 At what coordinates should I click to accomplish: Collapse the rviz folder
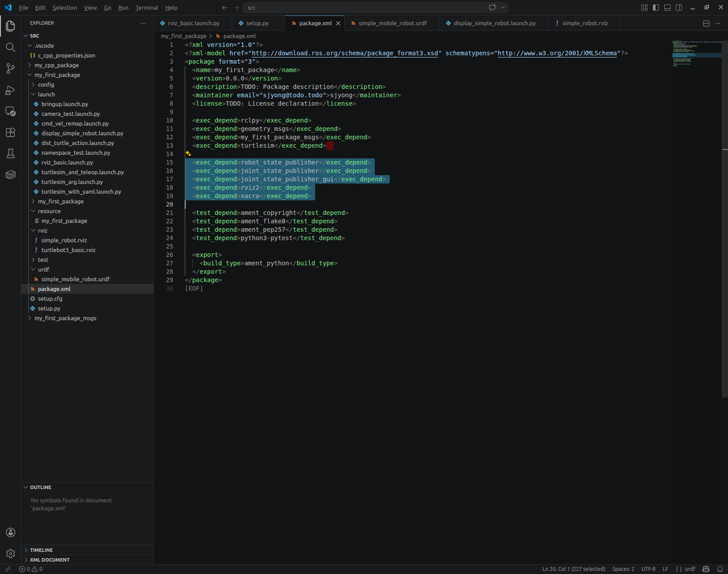pyautogui.click(x=33, y=230)
